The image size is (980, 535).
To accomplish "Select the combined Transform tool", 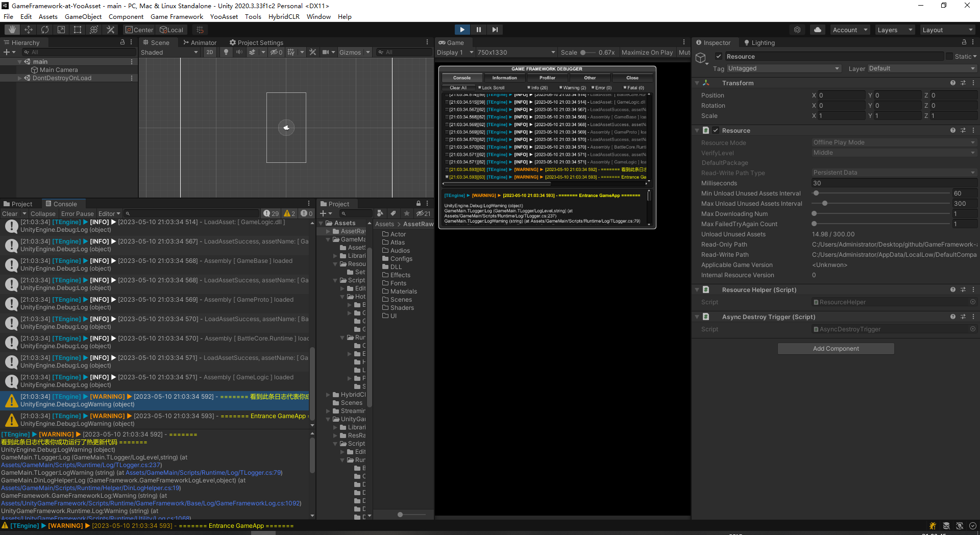I will 94,30.
